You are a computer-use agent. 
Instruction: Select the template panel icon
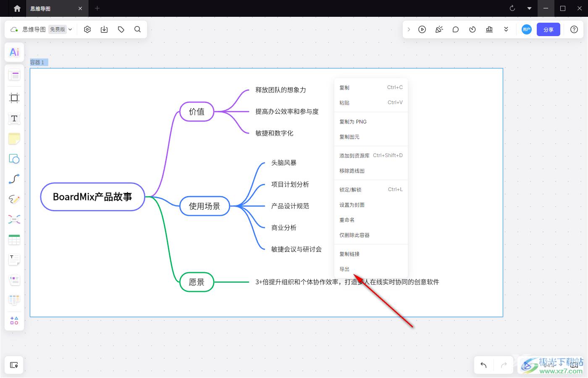coord(14,76)
